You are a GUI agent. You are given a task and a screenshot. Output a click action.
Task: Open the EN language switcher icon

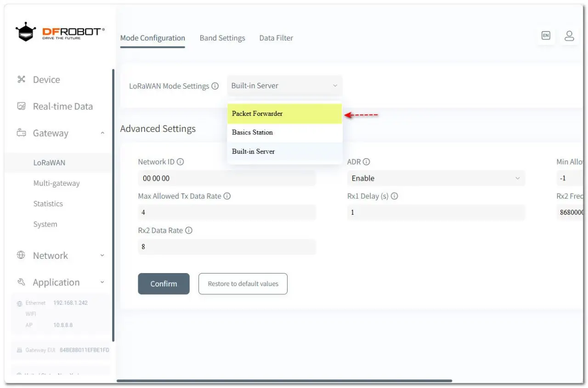[x=546, y=35]
